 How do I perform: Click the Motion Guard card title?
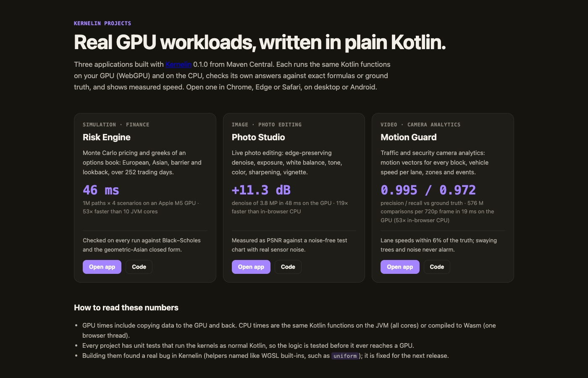click(x=409, y=137)
